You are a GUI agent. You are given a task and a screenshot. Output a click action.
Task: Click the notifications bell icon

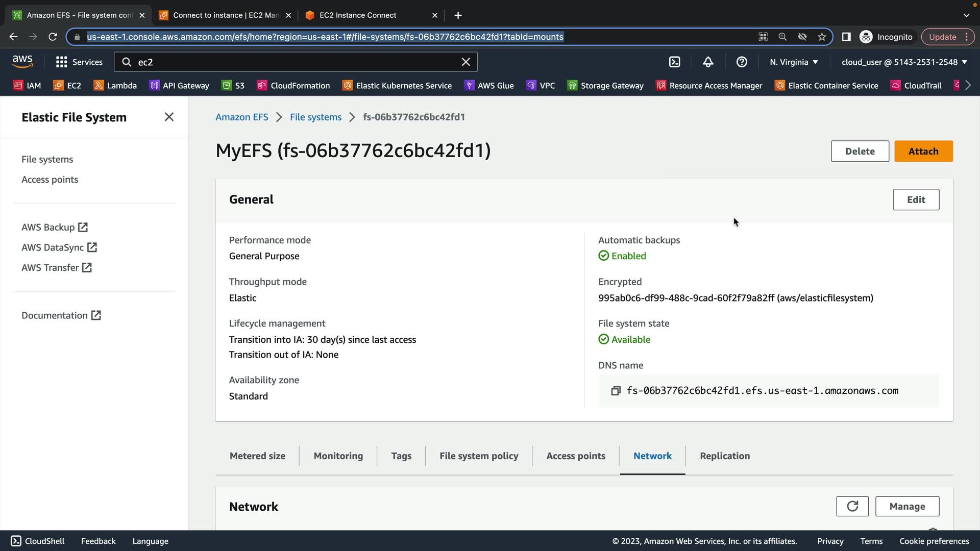tap(708, 62)
